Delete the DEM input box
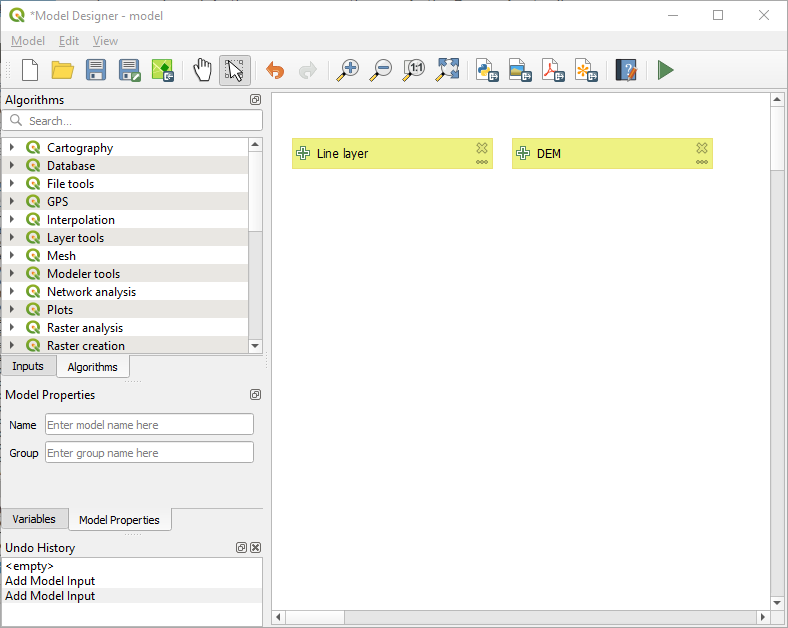788x628 pixels. tap(702, 148)
